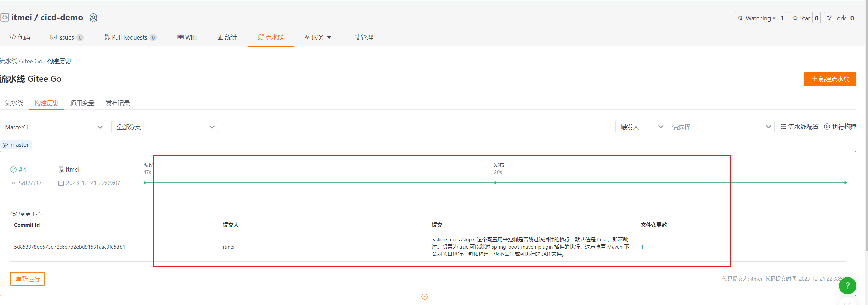Screen dimensions: 868x305
Task: Switch to the 通用变量 sub-tab
Action: tap(82, 103)
